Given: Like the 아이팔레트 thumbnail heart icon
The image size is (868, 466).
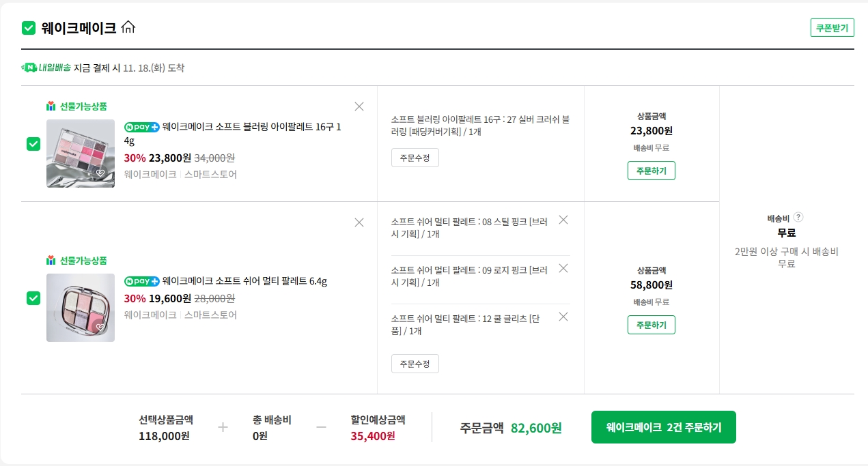Looking at the screenshot, I should pos(100,173).
